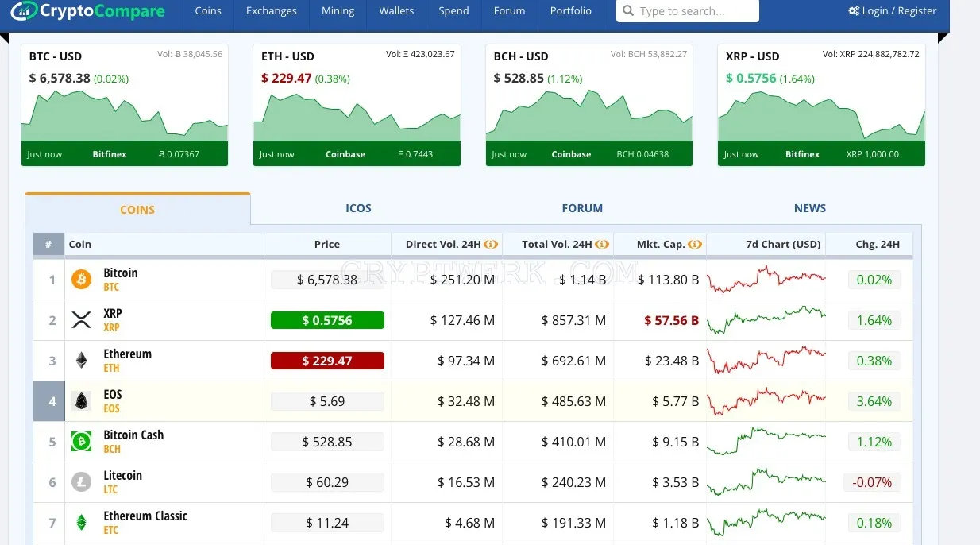Viewport: 980px width, 545px height.
Task: Open the XRP - USD price card chart
Action: [x=821, y=116]
